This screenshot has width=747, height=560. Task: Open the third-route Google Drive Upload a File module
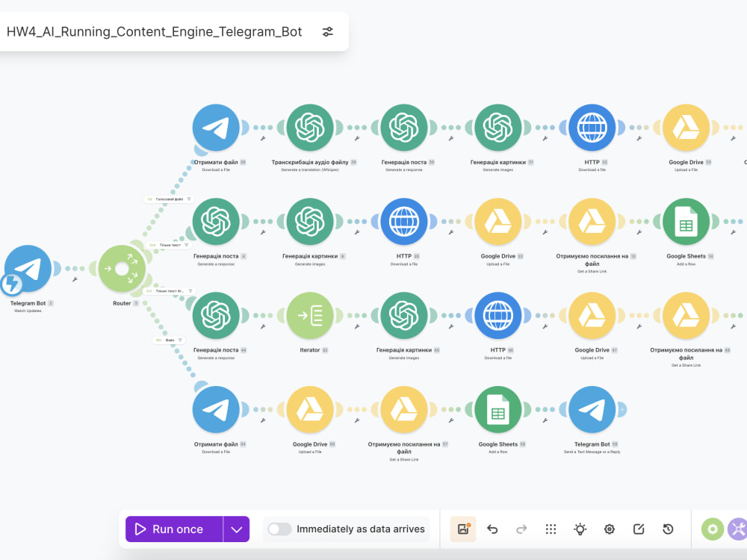click(592, 315)
